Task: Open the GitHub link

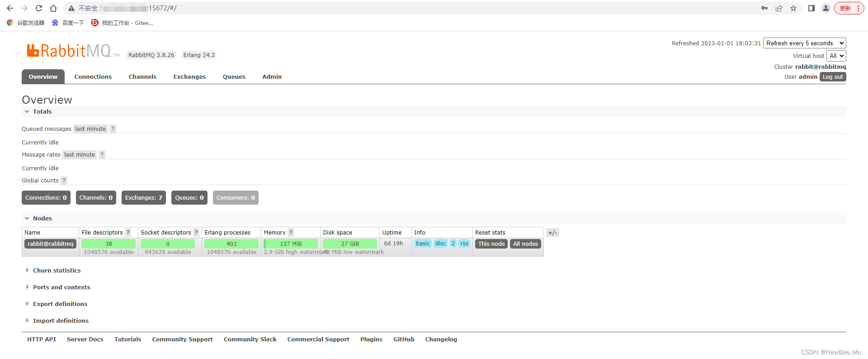Action: point(404,339)
